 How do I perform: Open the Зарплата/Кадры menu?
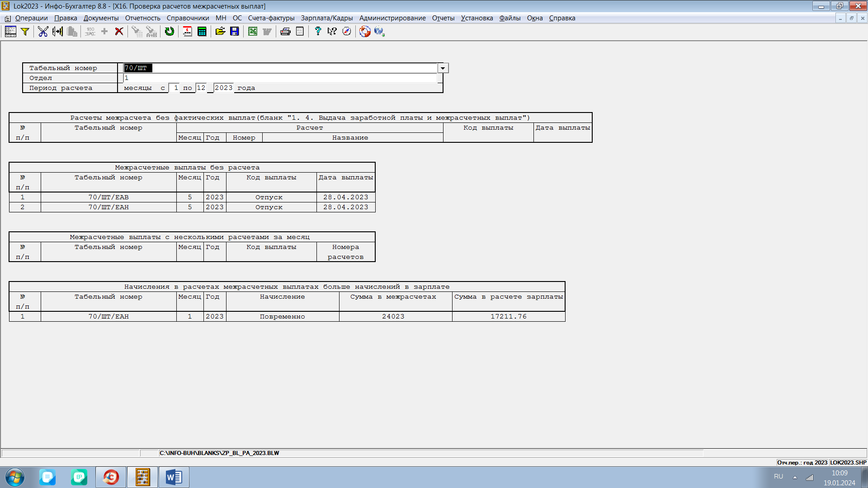(x=326, y=18)
